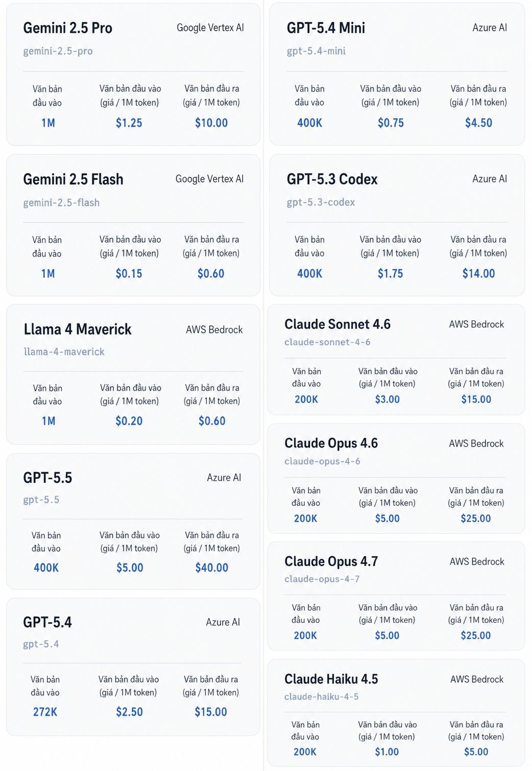Click the $1.00 input price on Claude Haiku 4.5
532x771 pixels.
(x=387, y=752)
